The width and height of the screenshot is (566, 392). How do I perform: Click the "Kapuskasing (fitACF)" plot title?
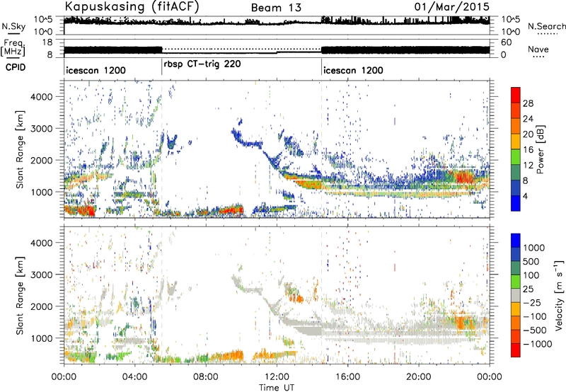click(x=132, y=6)
